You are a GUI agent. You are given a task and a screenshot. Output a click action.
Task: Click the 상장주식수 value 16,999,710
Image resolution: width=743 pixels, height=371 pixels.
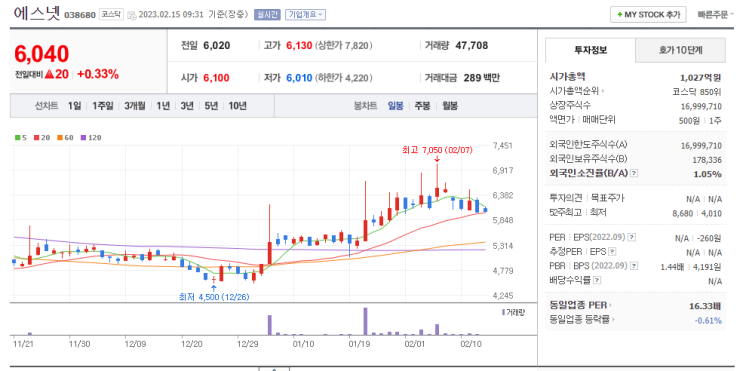coord(701,106)
